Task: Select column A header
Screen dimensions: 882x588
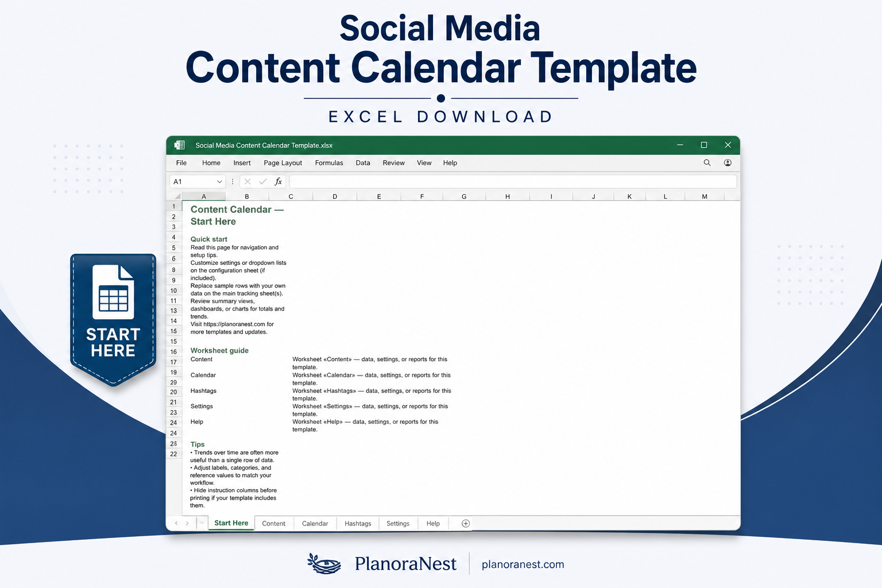Action: pos(204,196)
